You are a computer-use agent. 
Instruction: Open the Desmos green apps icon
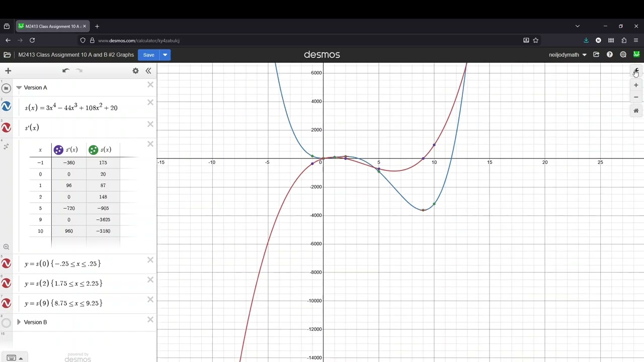coord(636,54)
